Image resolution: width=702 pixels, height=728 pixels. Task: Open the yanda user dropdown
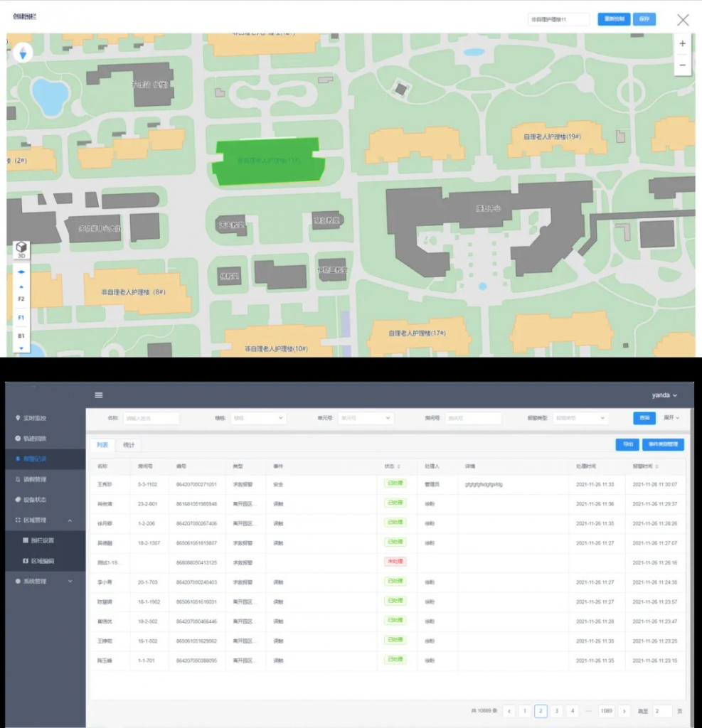664,395
